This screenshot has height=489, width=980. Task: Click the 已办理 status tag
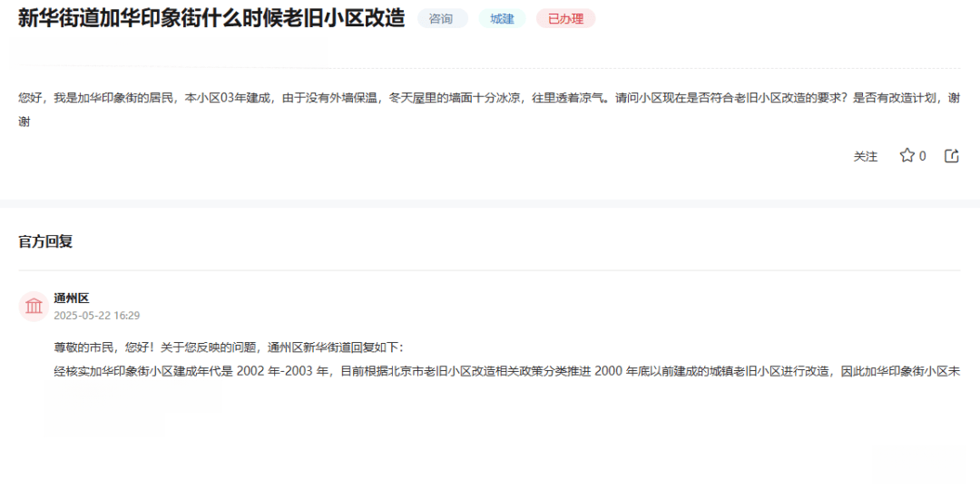click(565, 19)
